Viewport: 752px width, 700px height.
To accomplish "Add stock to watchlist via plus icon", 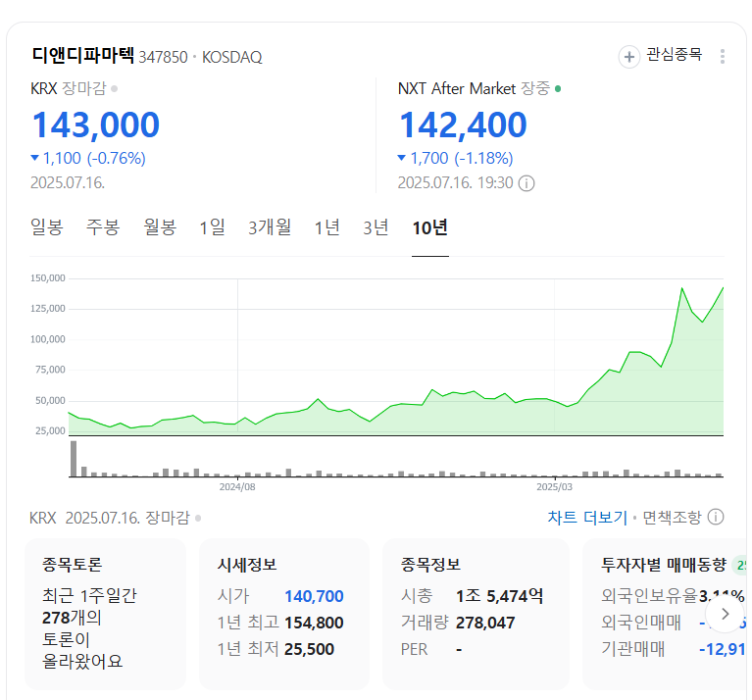I will coord(628,57).
